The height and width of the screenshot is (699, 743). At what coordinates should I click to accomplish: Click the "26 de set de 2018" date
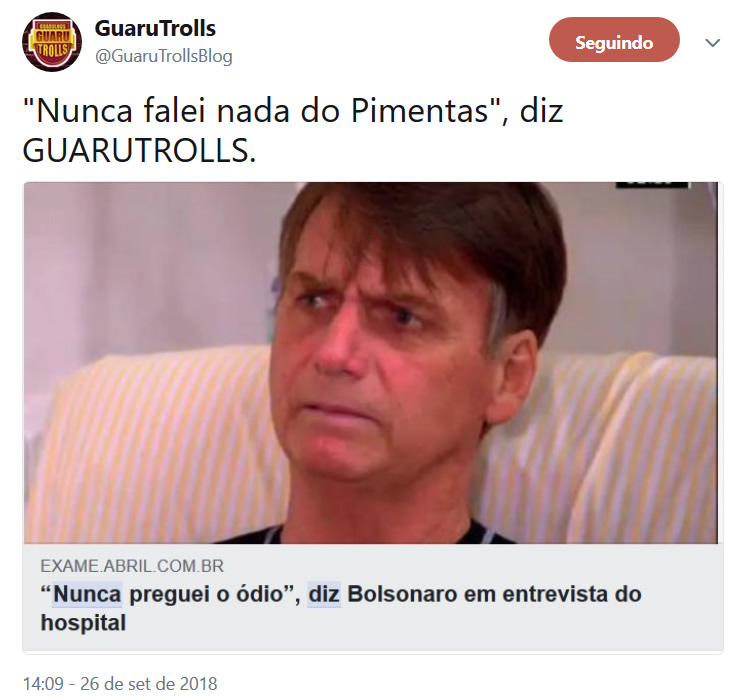pyautogui.click(x=149, y=684)
